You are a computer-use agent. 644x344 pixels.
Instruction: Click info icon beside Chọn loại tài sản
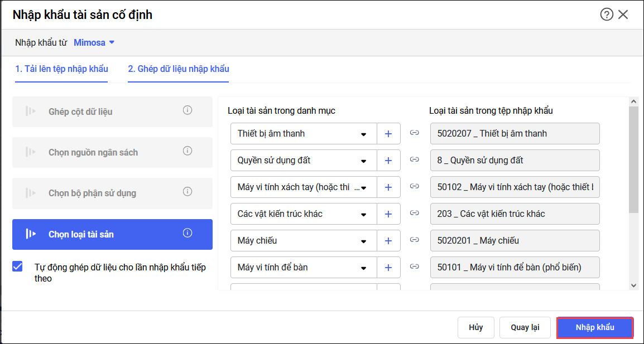[x=188, y=233]
